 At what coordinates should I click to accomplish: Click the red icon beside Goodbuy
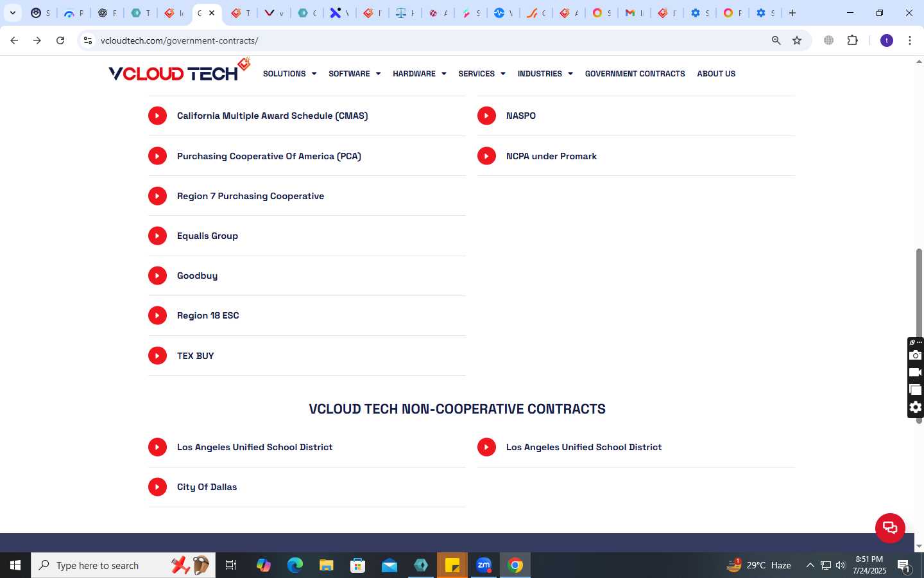(x=157, y=276)
